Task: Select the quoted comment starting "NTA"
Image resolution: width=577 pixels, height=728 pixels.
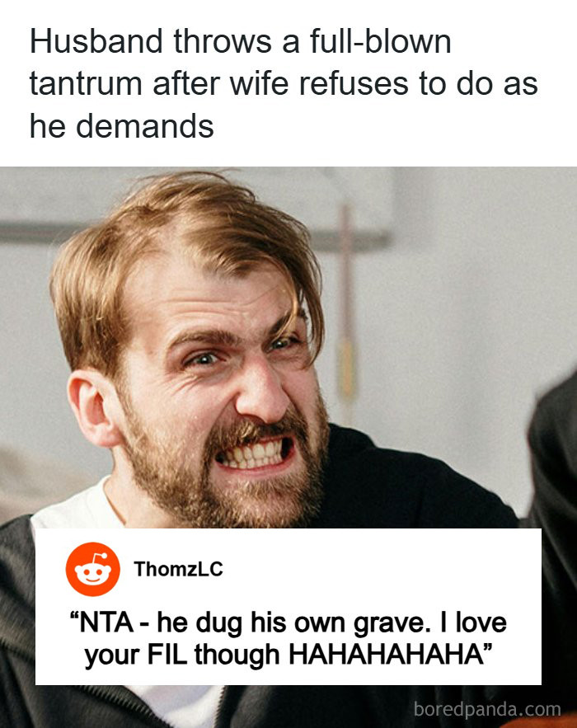Action: click(x=288, y=638)
